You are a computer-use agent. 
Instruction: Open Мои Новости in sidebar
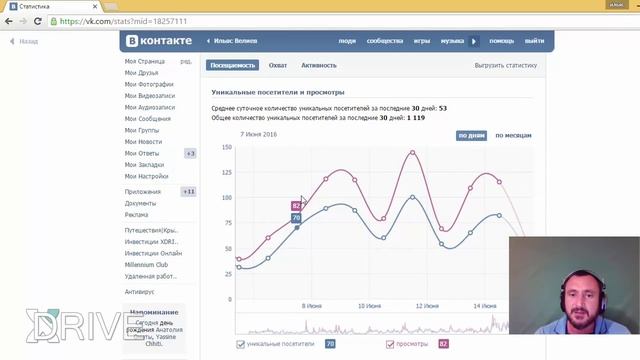point(143,142)
